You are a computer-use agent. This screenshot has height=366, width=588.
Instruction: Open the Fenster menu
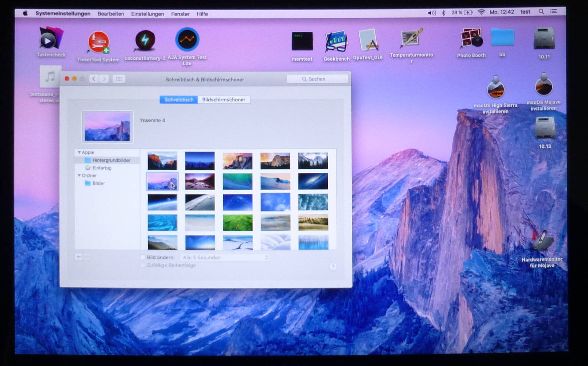pyautogui.click(x=180, y=14)
